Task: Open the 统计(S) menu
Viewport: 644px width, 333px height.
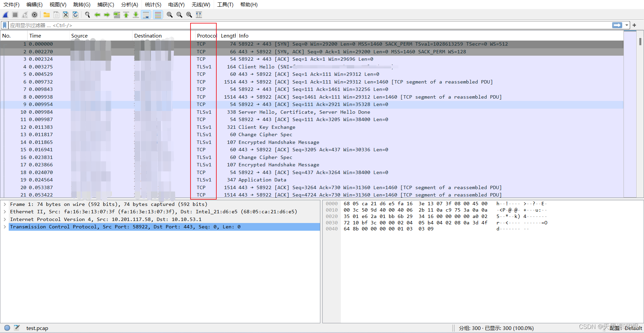Action: pyautogui.click(x=153, y=5)
